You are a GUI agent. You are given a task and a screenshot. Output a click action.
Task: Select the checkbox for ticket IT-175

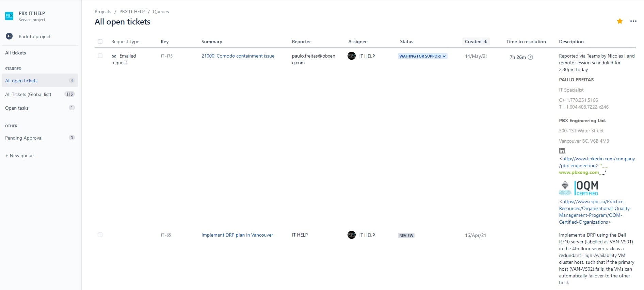click(100, 56)
